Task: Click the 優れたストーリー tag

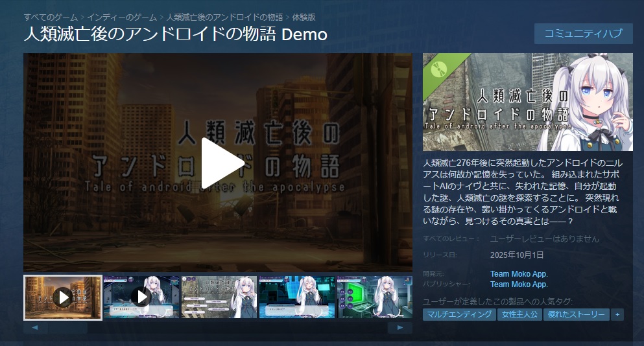Action: (577, 314)
